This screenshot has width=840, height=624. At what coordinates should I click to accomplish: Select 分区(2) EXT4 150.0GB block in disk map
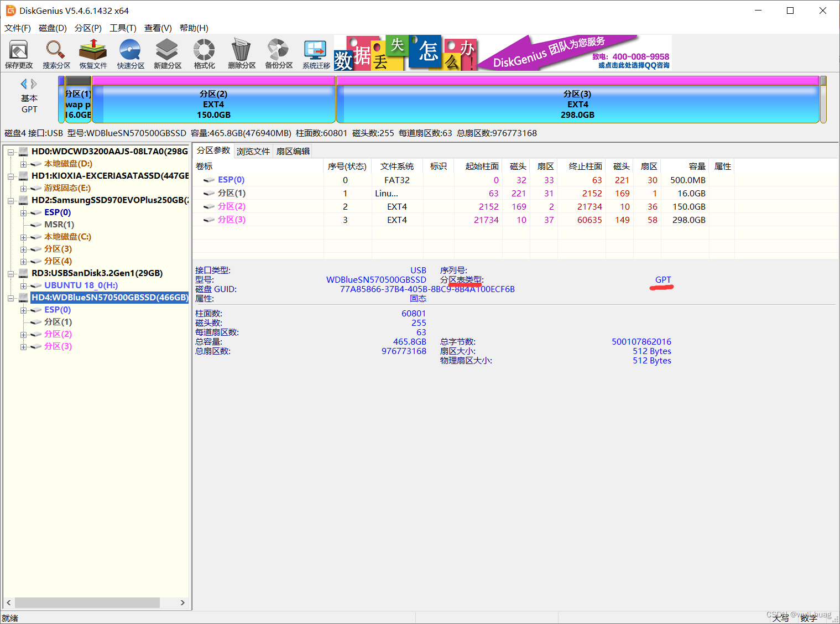click(x=213, y=100)
